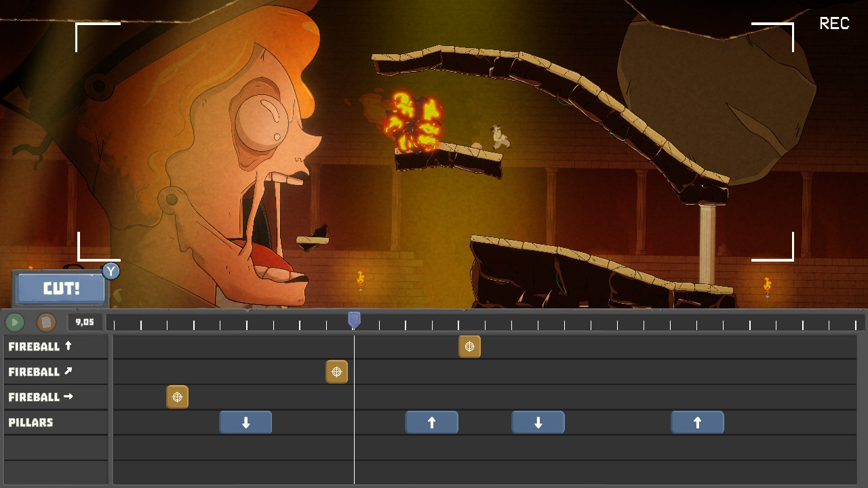The width and height of the screenshot is (868, 488).
Task: Select the crosshair keyframe on FIREBALL ↑ track
Action: 469,346
